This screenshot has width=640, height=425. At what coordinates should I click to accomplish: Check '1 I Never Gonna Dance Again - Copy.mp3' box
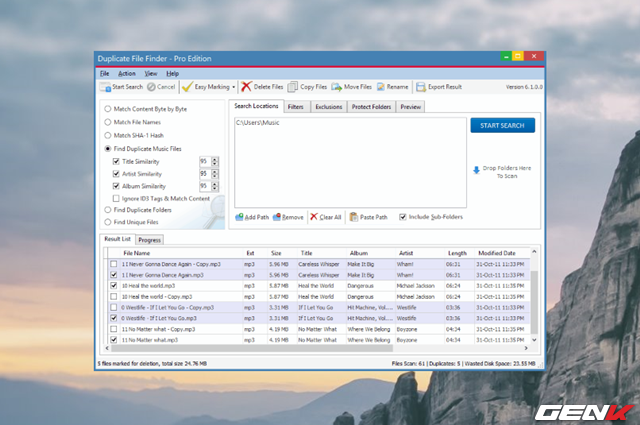[113, 264]
